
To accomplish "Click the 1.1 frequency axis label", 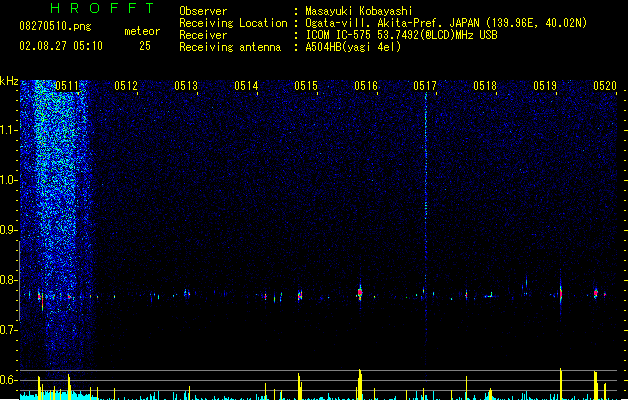I will pyautogui.click(x=8, y=130).
